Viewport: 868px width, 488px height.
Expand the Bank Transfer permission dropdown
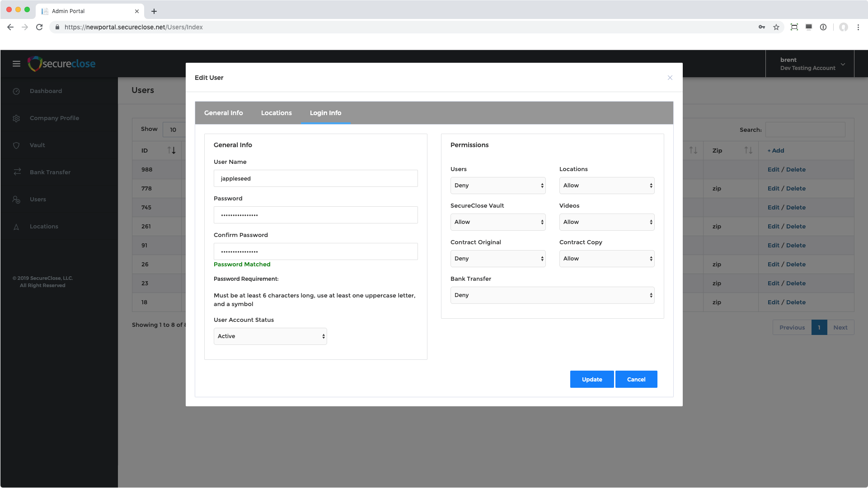tap(552, 295)
